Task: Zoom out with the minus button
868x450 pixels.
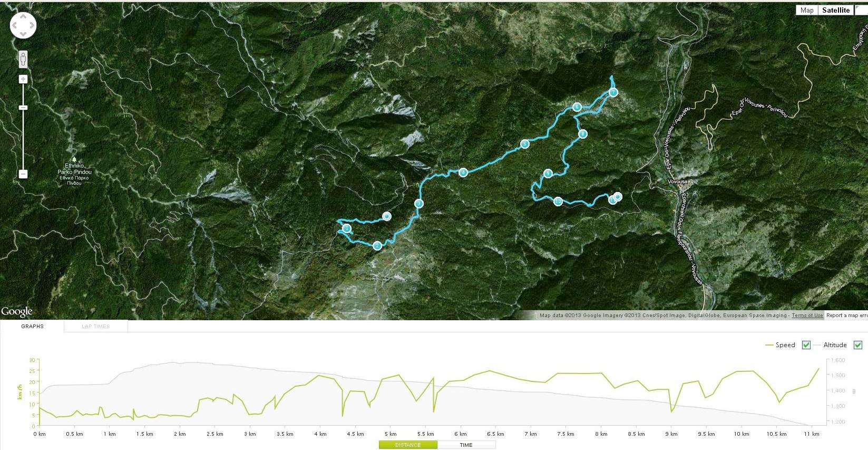Action: point(23,174)
